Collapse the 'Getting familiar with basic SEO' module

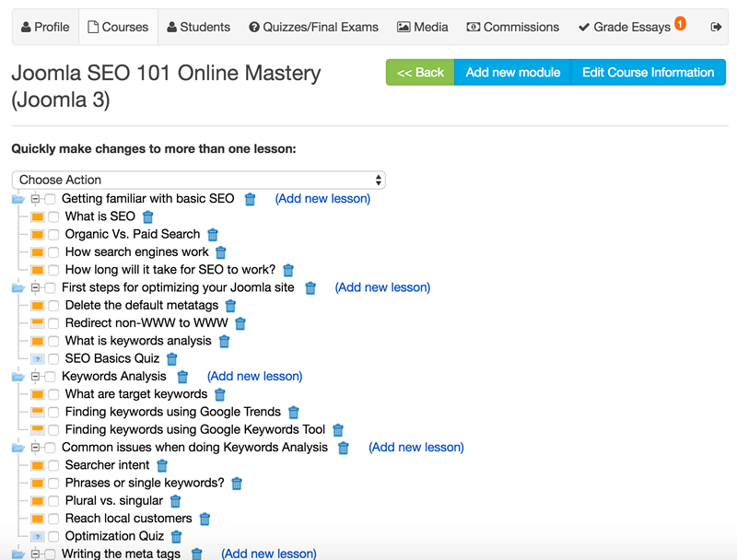35,199
